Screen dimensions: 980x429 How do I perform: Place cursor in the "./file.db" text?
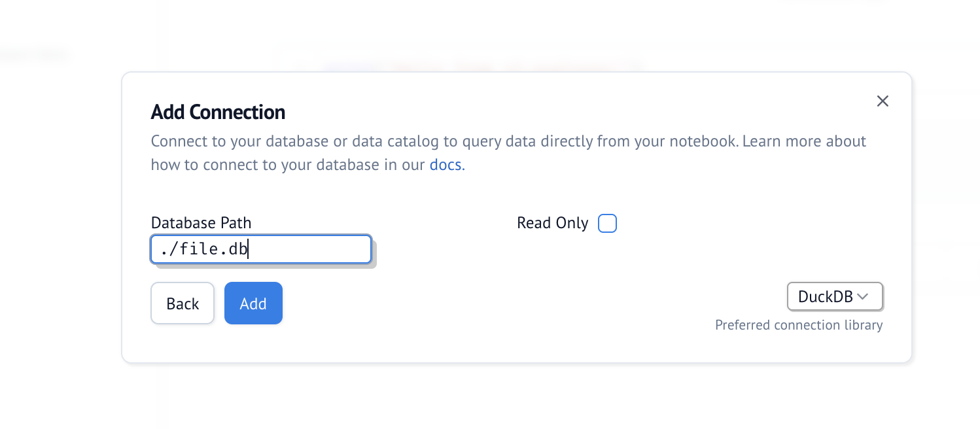(204, 249)
